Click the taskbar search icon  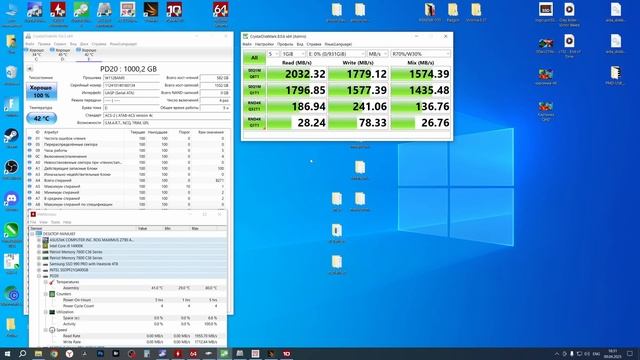22,353
